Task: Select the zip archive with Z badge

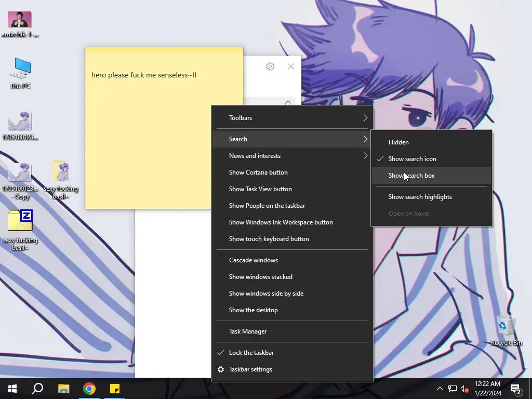Action: pos(20,230)
